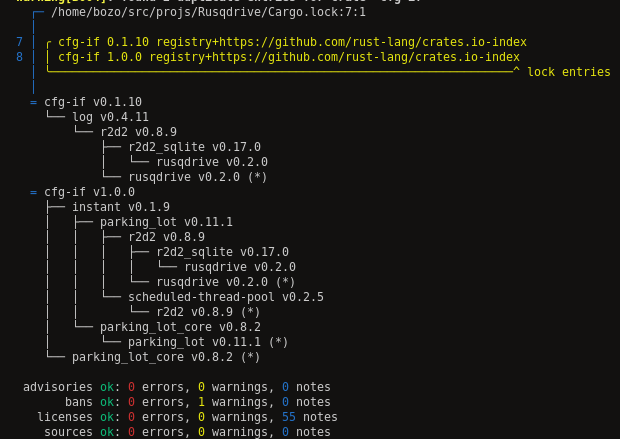The image size is (620, 439).
Task: Click the advisories summary line
Action: point(177,387)
